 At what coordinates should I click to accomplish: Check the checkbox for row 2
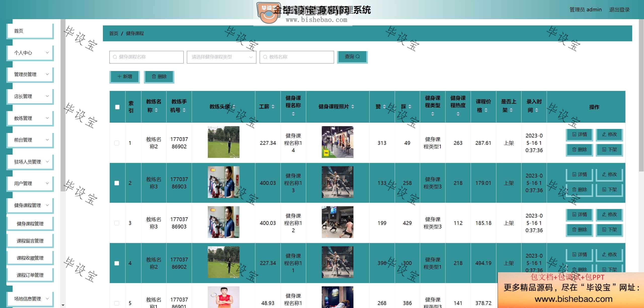(x=117, y=183)
